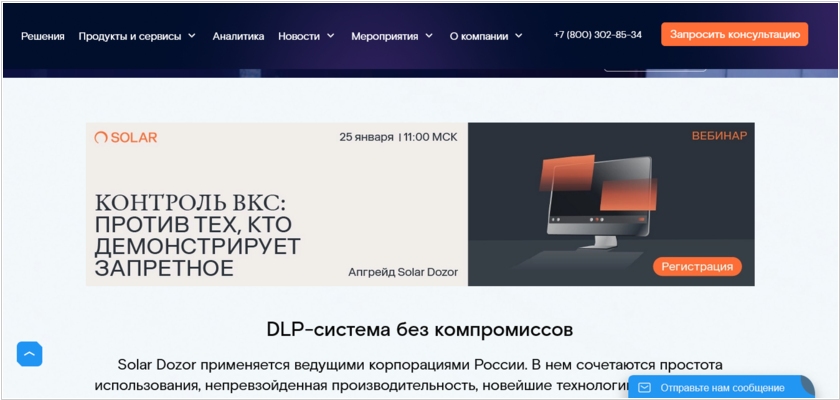Call the +7 (800) 302-85-34 phone link
The image size is (840, 400).
tap(597, 35)
